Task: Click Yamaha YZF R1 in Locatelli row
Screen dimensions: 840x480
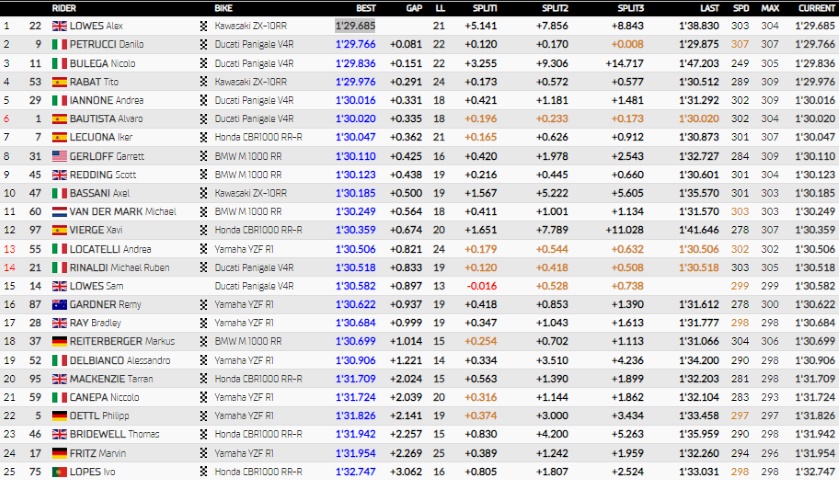Action: (244, 249)
